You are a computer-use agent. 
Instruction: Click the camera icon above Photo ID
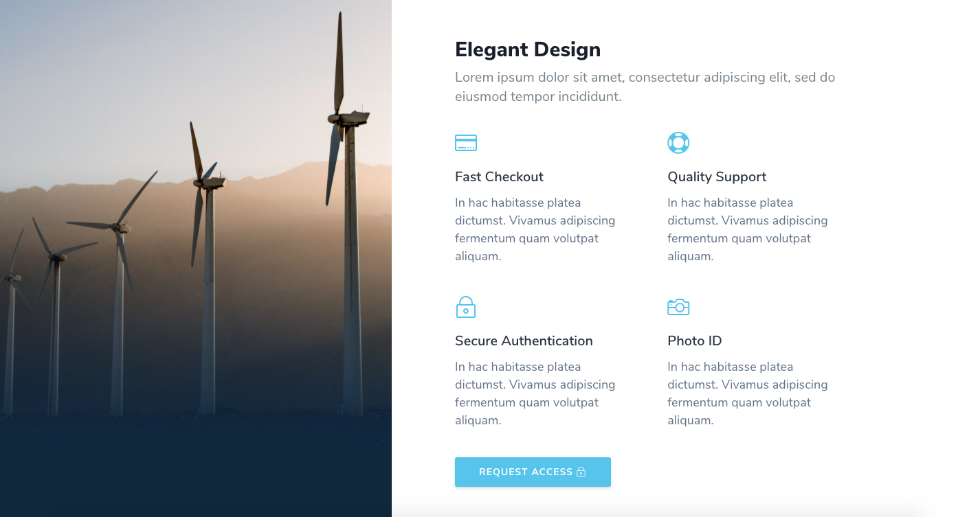tap(678, 307)
